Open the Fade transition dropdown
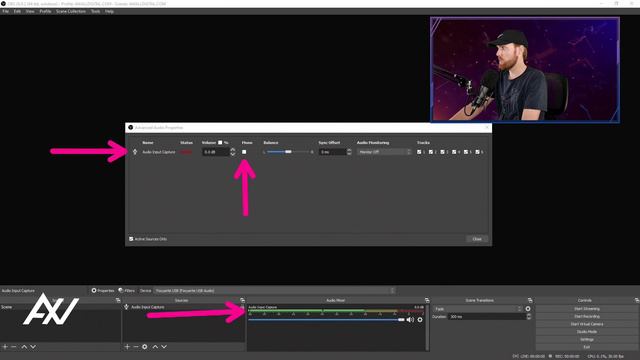640x360 pixels. click(x=478, y=309)
